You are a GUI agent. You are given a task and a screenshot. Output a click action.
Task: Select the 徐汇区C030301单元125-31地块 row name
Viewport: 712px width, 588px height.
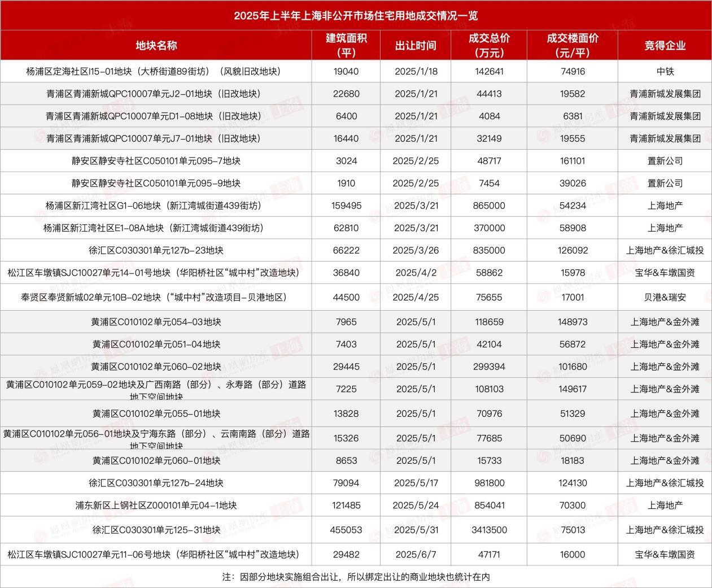click(x=156, y=530)
